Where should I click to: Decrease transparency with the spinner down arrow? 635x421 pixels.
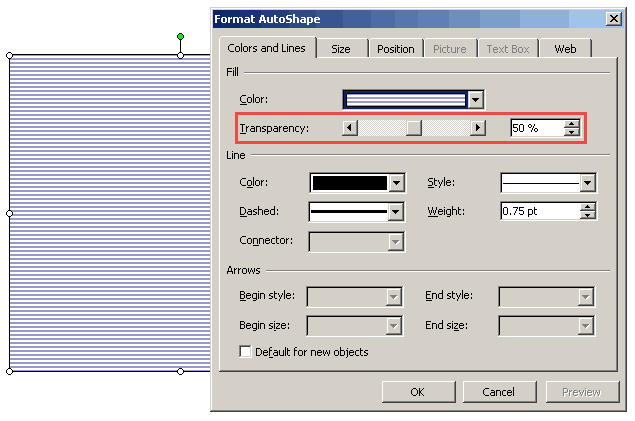[571, 132]
